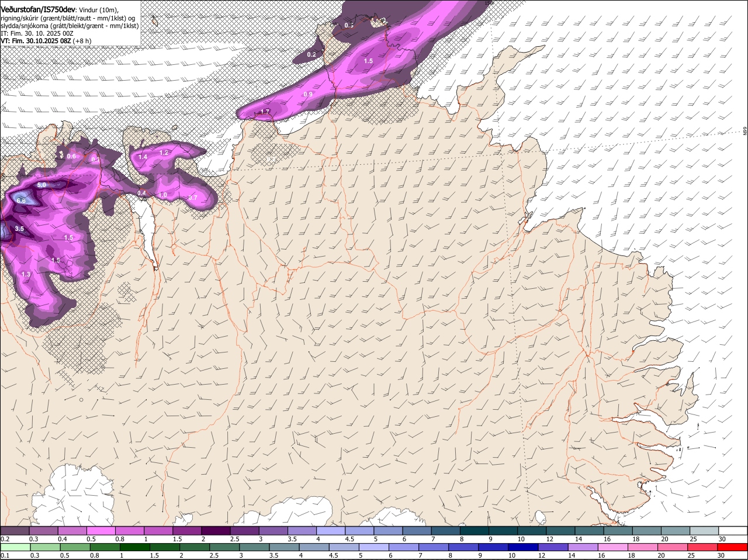748x560 pixels.
Task: Click the '0.6' precipitation value on the map
Action: [x=71, y=156]
